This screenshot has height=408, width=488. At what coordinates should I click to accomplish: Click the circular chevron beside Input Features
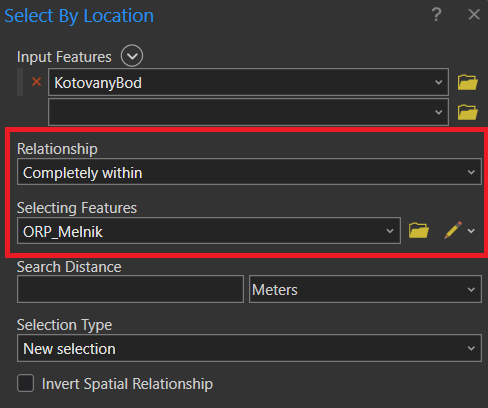point(132,56)
